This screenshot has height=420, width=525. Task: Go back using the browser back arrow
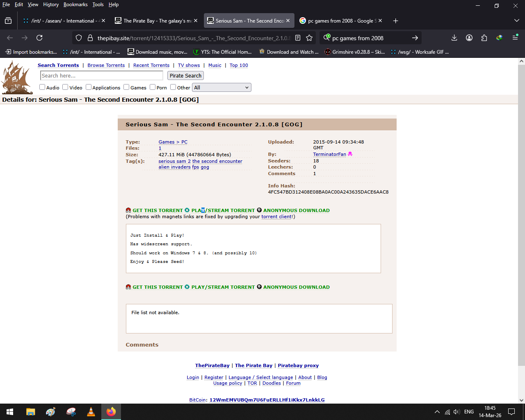[x=10, y=38]
